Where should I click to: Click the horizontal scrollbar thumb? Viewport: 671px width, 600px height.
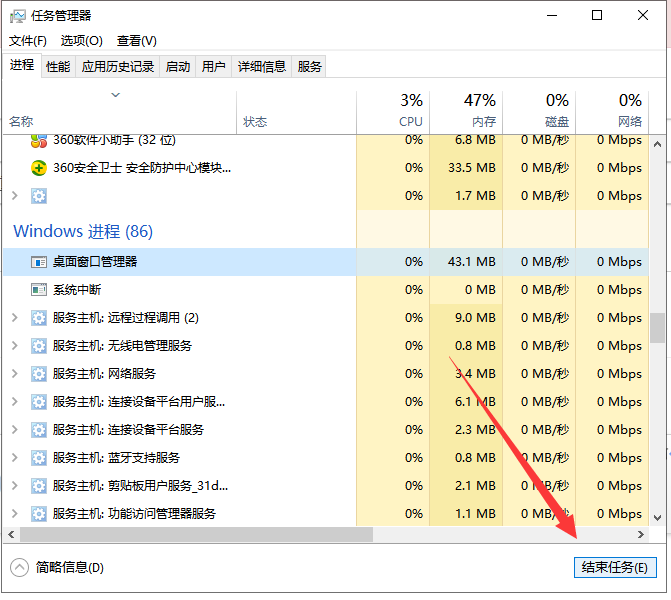pyautogui.click(x=190, y=535)
